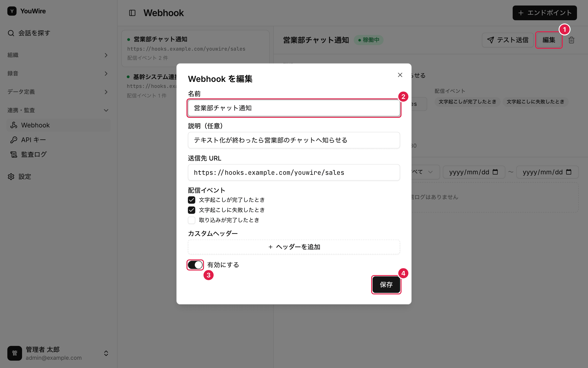This screenshot has height=368, width=588.
Task: Click the ヘッダーを追加 button
Action: [x=294, y=247]
